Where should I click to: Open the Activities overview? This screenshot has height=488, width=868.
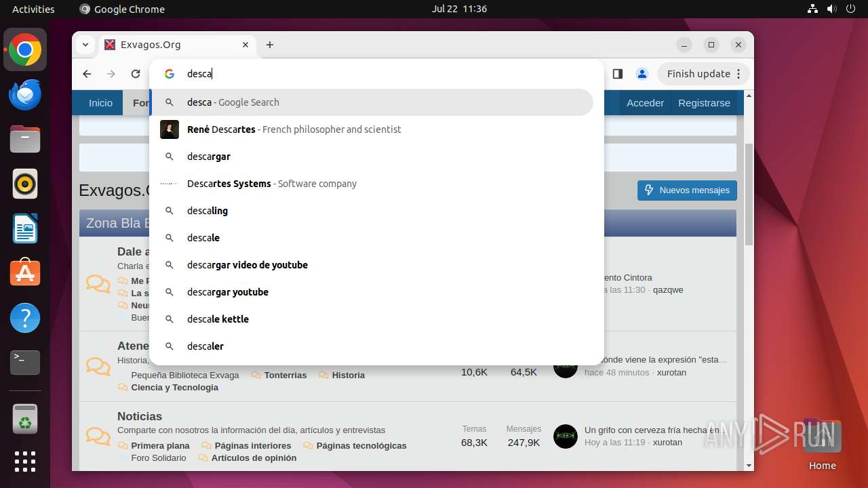tap(33, 9)
